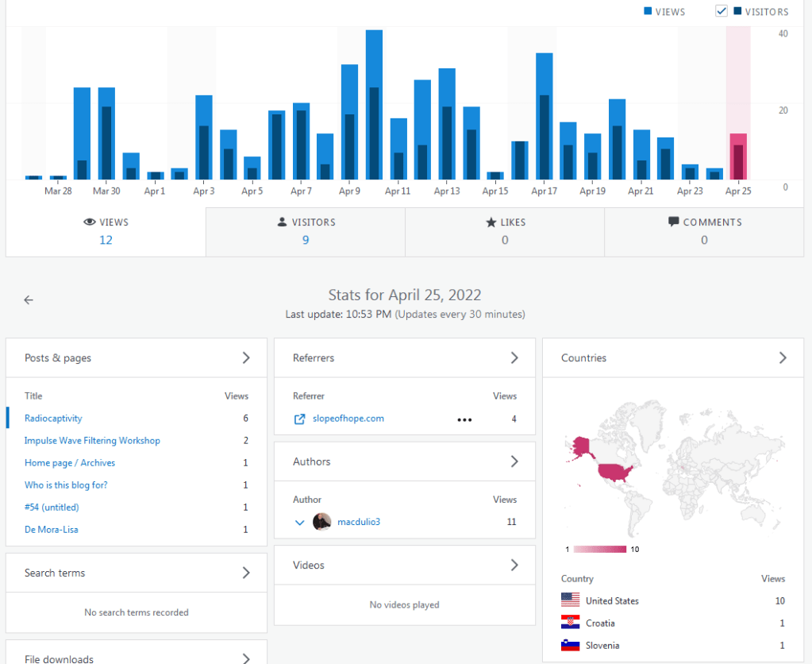Select the Comments tab
The width and height of the screenshot is (812, 664).
[x=704, y=231]
